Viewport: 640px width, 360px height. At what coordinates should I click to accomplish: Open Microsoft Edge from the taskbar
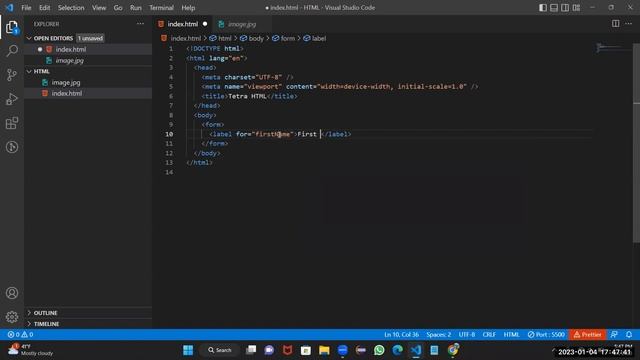click(x=398, y=350)
